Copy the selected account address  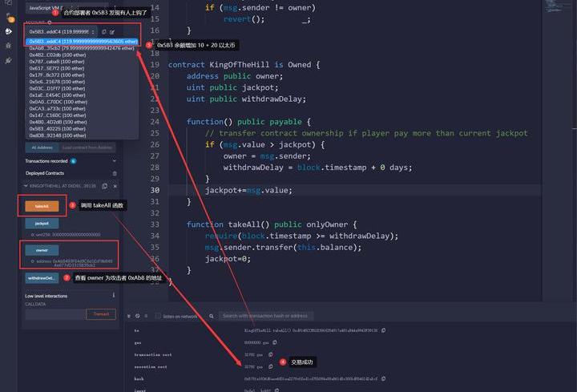(103, 31)
